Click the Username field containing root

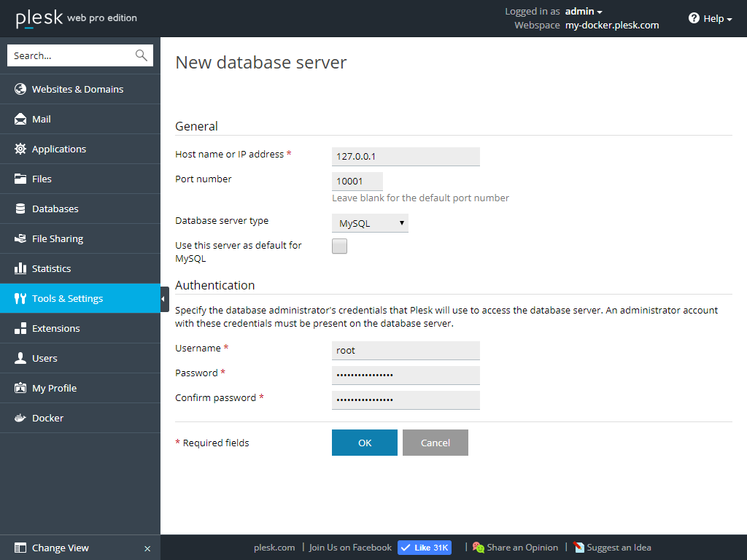tap(406, 351)
